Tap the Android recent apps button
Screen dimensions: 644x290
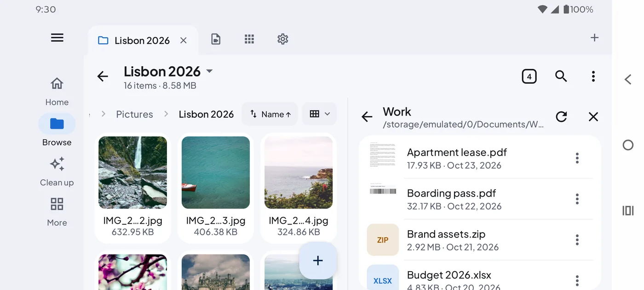point(628,210)
